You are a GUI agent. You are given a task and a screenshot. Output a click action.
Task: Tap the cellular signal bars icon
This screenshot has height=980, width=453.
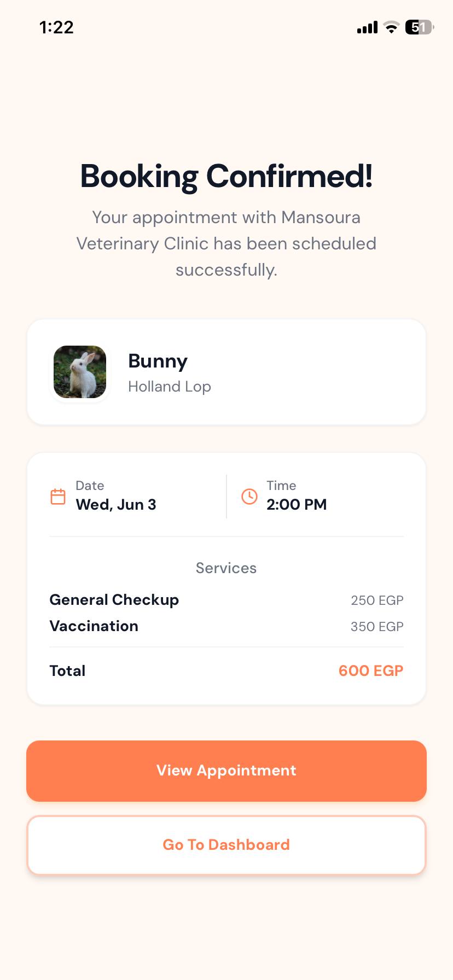coord(368,27)
